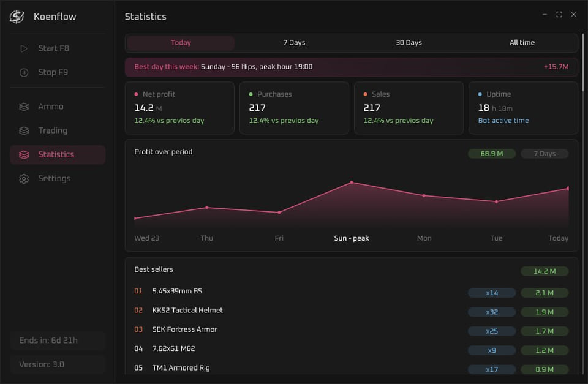Click the 5.45x39mm BS best seller row

(x=352, y=292)
